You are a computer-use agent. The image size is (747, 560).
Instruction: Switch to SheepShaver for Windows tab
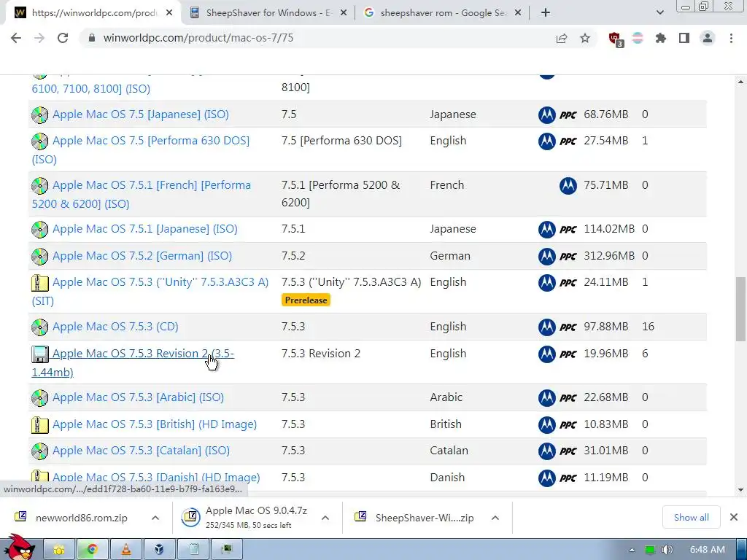click(268, 13)
